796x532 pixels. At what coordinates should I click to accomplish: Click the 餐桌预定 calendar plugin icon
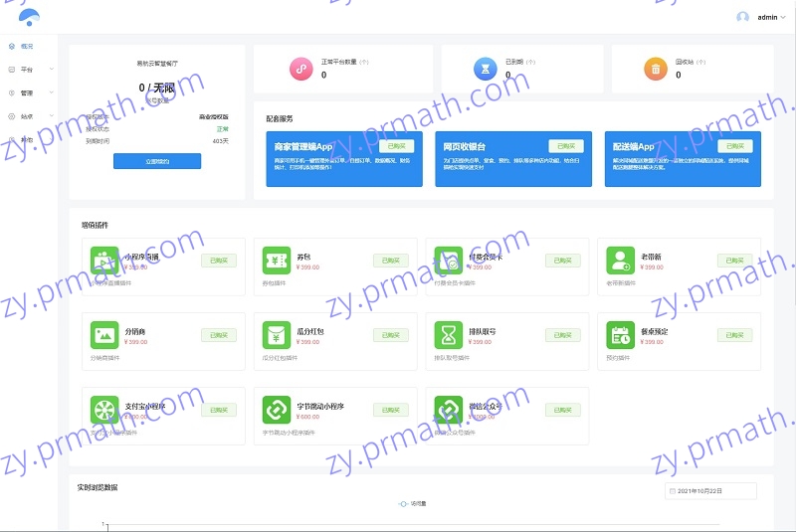(x=620, y=335)
